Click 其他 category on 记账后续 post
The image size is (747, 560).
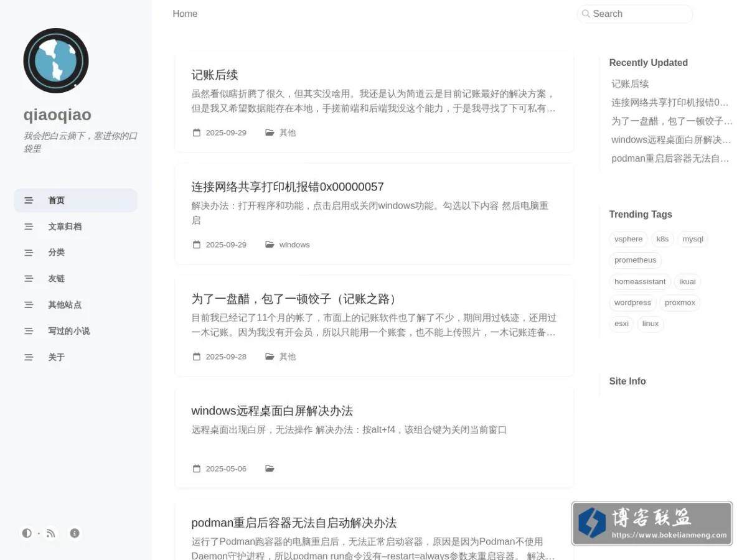click(x=288, y=133)
